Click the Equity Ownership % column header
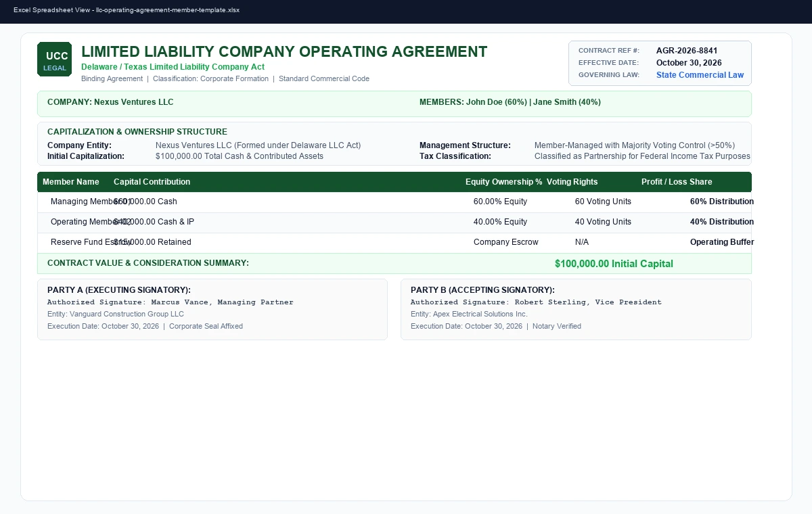The width and height of the screenshot is (812, 514). [x=504, y=182]
